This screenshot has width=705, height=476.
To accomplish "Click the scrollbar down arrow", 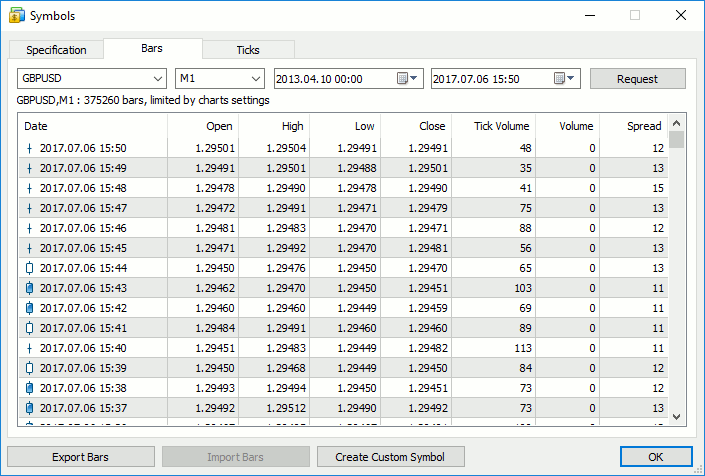I will pos(677,417).
